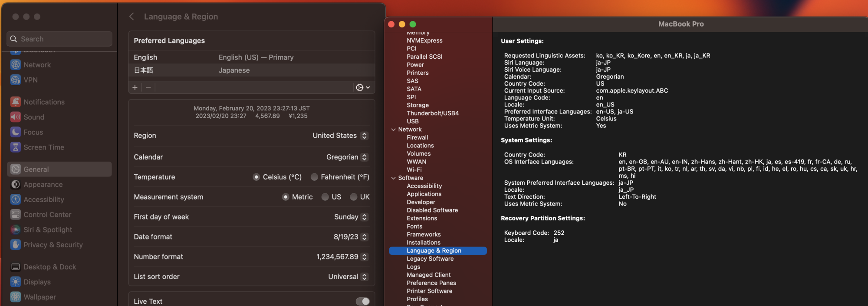
Task: Select Language & Region in System Information
Action: click(438, 251)
